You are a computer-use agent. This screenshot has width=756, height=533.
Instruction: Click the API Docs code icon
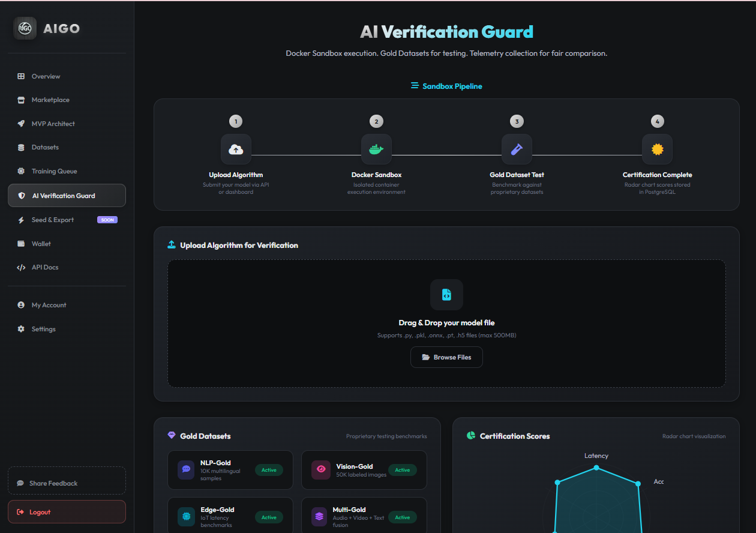point(21,267)
